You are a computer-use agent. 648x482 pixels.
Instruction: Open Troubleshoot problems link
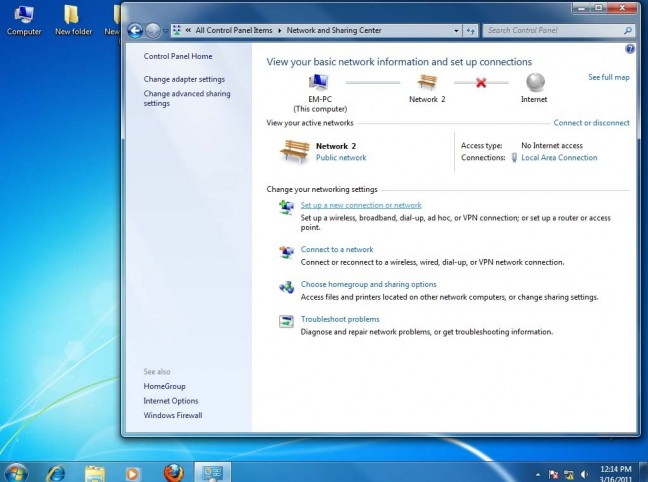point(340,319)
